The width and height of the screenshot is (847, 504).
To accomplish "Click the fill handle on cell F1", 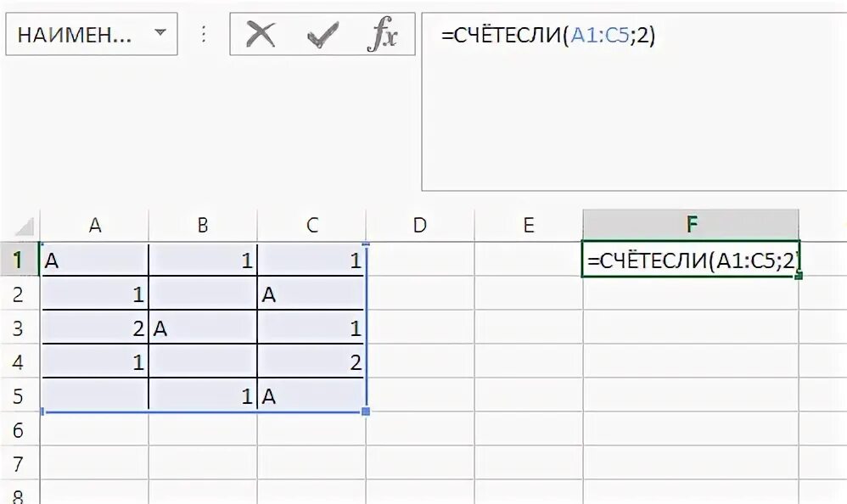I will click(x=799, y=276).
